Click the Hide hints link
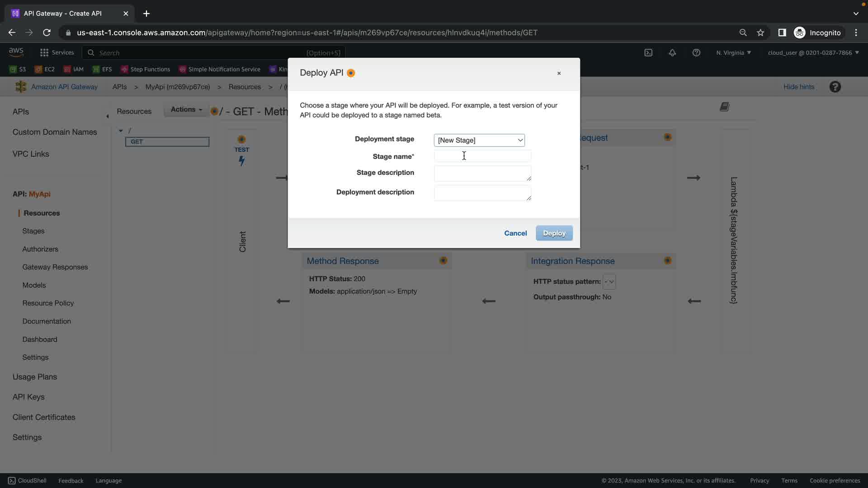This screenshot has height=488, width=868. pos(798,87)
